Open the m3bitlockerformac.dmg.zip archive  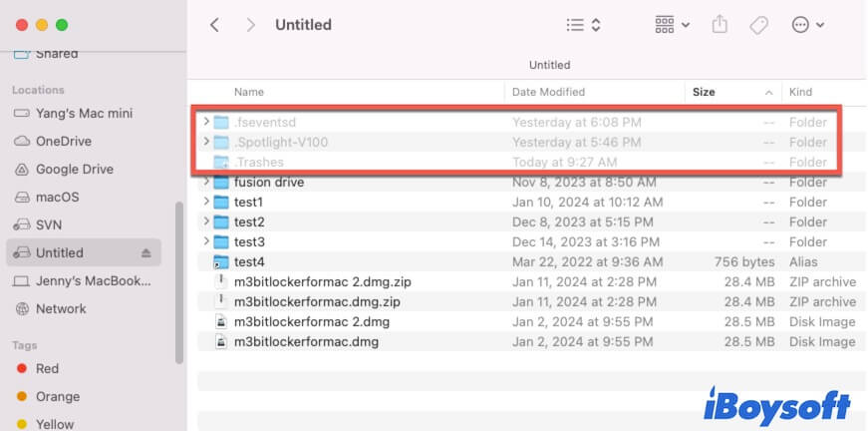point(316,301)
